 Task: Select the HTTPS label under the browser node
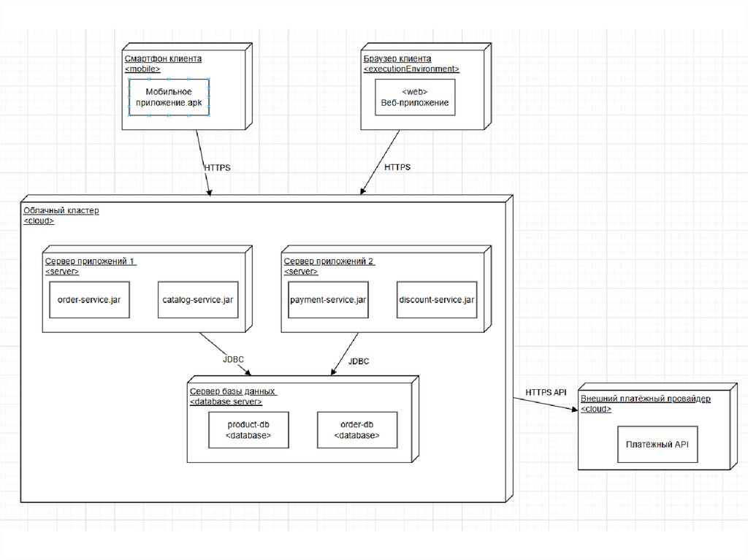click(397, 167)
